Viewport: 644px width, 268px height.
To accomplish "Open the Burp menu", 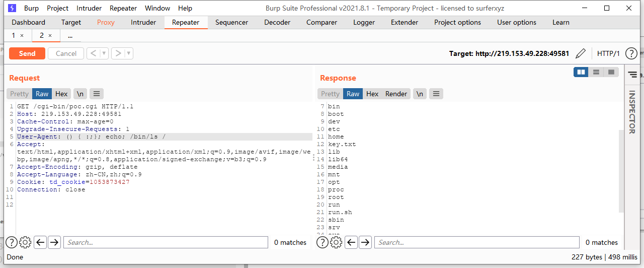I will [x=31, y=8].
